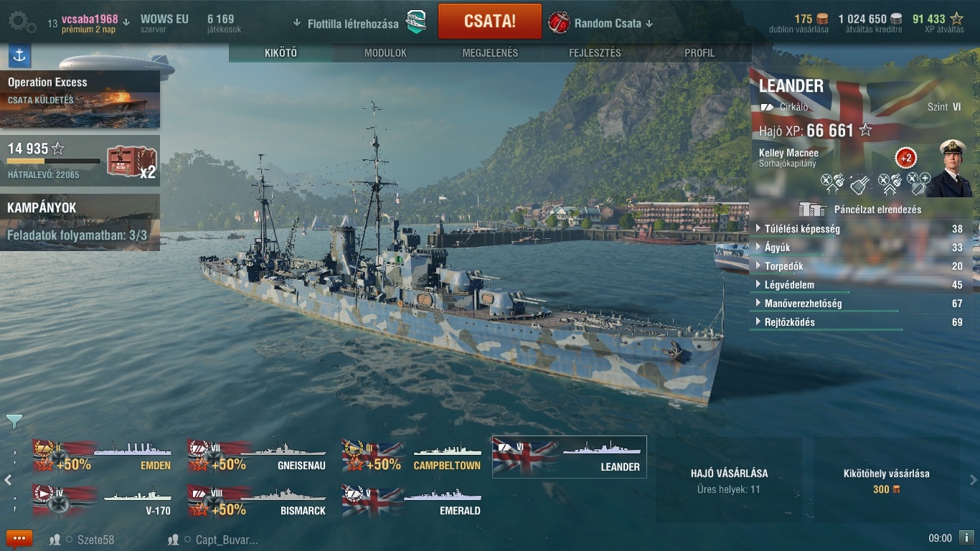Screen dimensions: 980x551
Task: Open ship filter funnel icon
Action: (x=14, y=422)
